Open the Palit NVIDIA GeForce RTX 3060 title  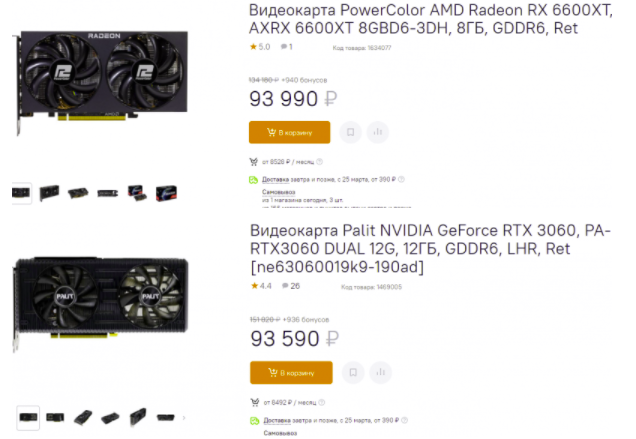430,248
